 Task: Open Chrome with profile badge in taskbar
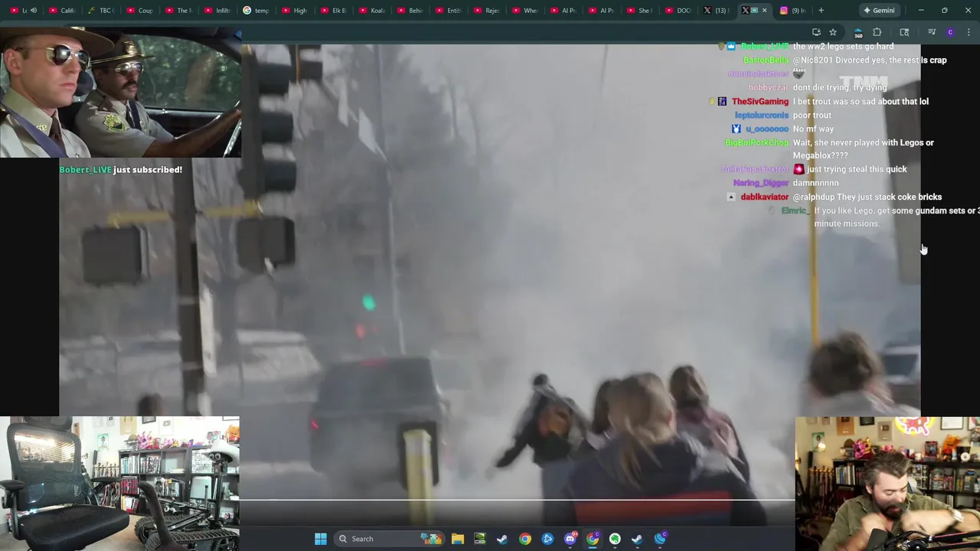(592, 539)
